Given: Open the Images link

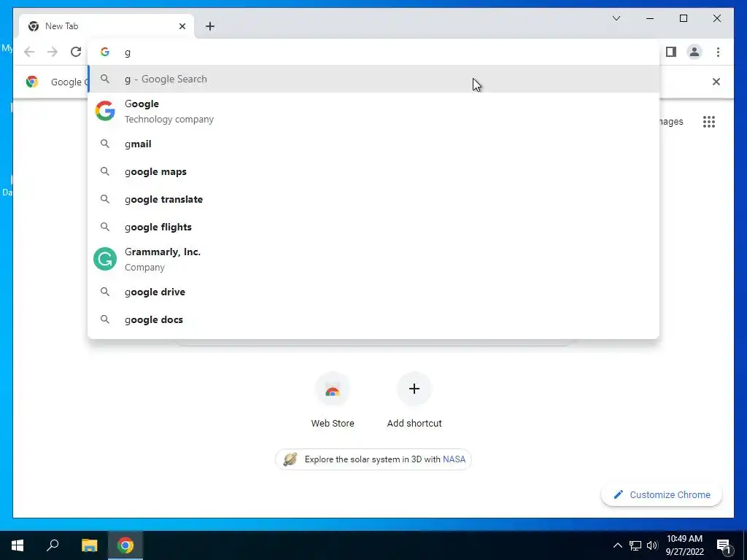Looking at the screenshot, I should (671, 122).
